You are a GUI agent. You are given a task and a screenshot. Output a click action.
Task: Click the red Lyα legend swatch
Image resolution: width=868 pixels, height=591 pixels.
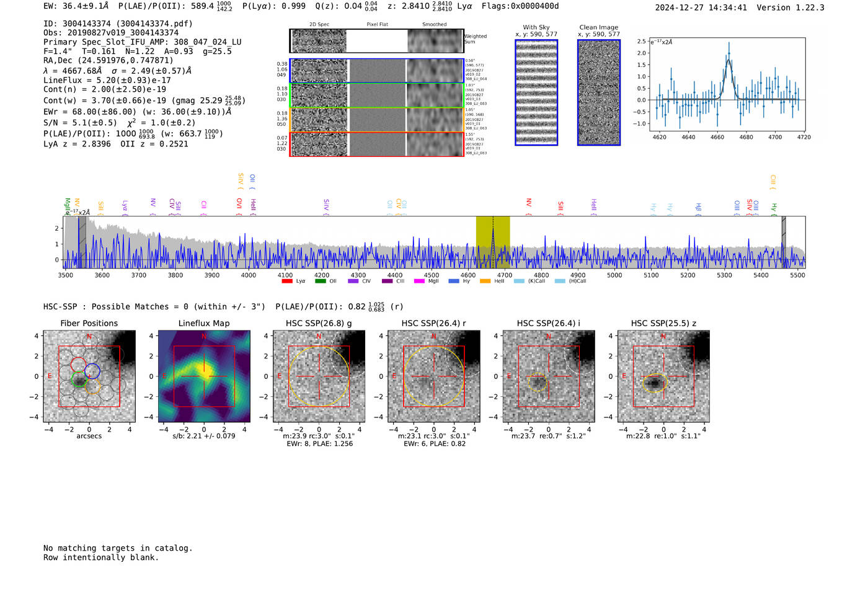(x=287, y=281)
